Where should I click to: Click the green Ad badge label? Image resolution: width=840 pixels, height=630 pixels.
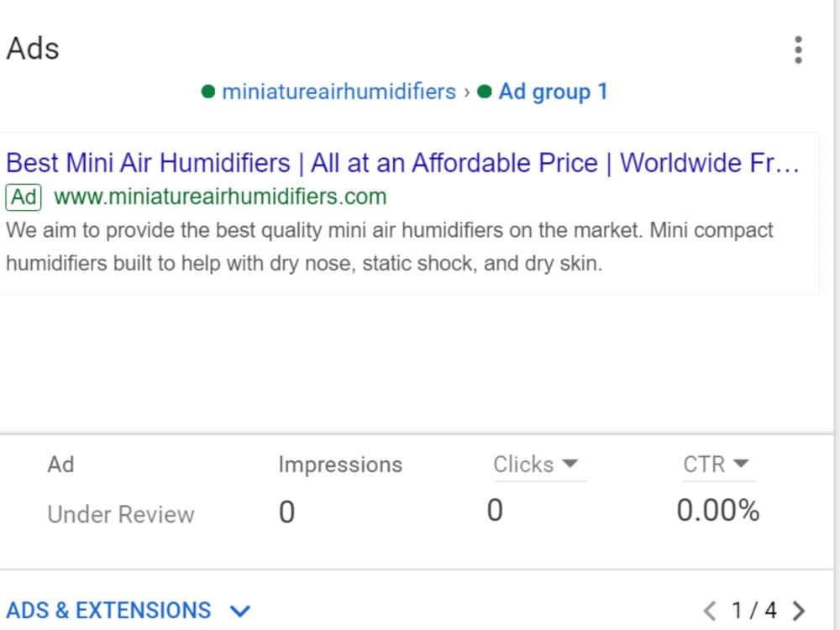coord(23,197)
